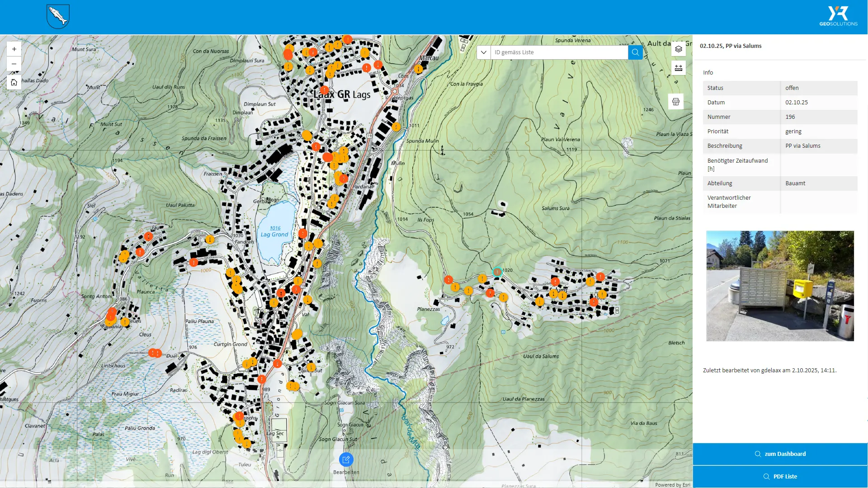Image resolution: width=868 pixels, height=488 pixels.
Task: Open the map layers panel
Action: pos(678,49)
